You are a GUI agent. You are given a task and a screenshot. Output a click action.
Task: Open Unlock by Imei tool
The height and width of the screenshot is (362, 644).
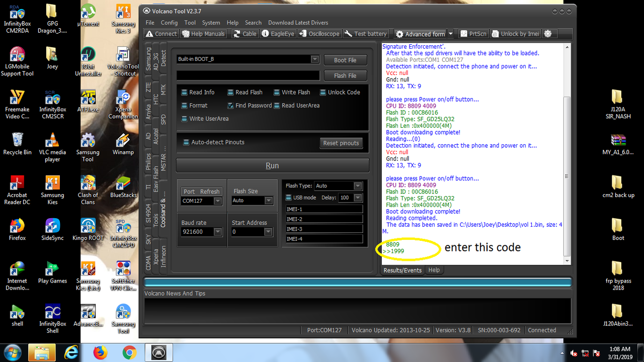tap(515, 34)
